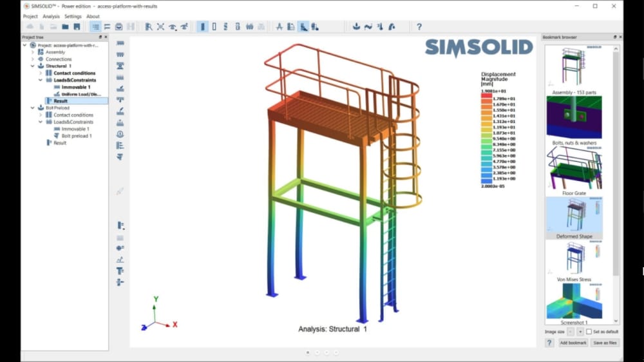Expand Contact conditions under Bolt Preload
The width and height of the screenshot is (644, 362).
coord(41,115)
